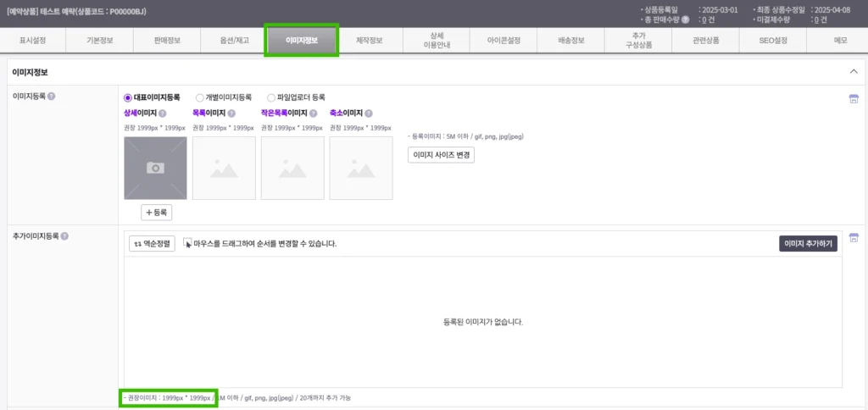The width and height of the screenshot is (868, 410).
Task: Open help icon next to 작은목록이미지
Action: [314, 114]
